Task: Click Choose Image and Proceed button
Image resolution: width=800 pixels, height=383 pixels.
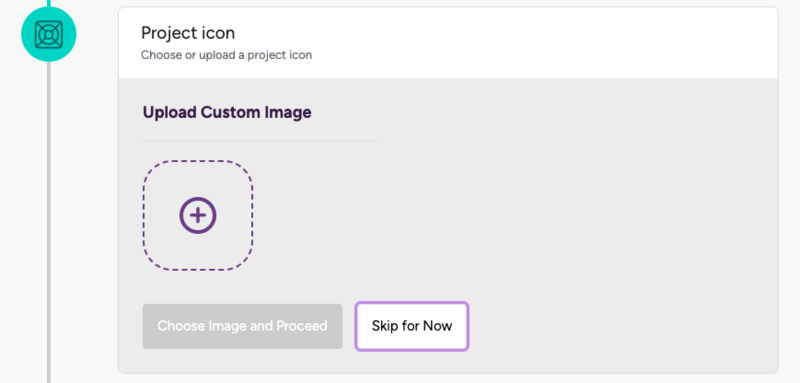Action: [242, 326]
